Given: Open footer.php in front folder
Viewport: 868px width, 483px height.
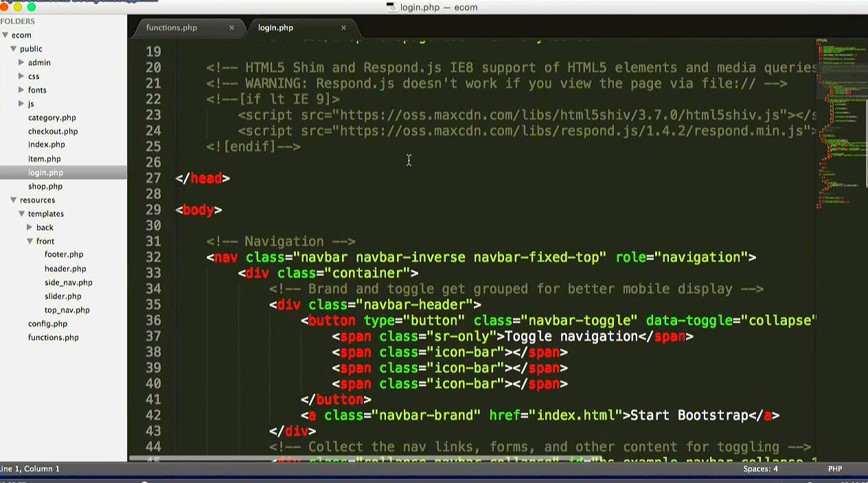Looking at the screenshot, I should click(x=64, y=255).
